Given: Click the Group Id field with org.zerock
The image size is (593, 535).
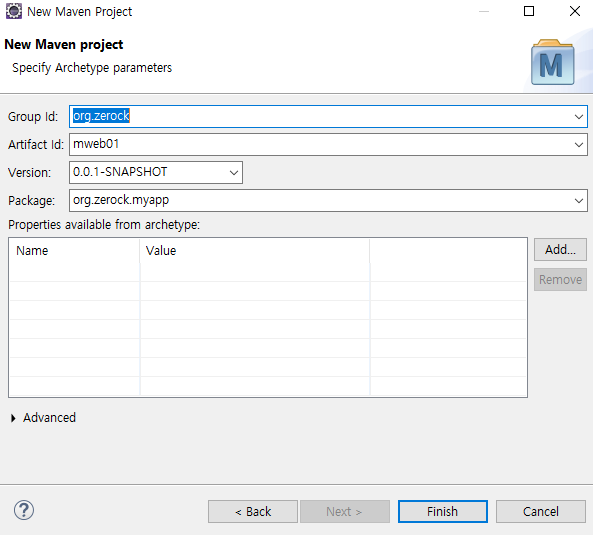Looking at the screenshot, I should 328,116.
